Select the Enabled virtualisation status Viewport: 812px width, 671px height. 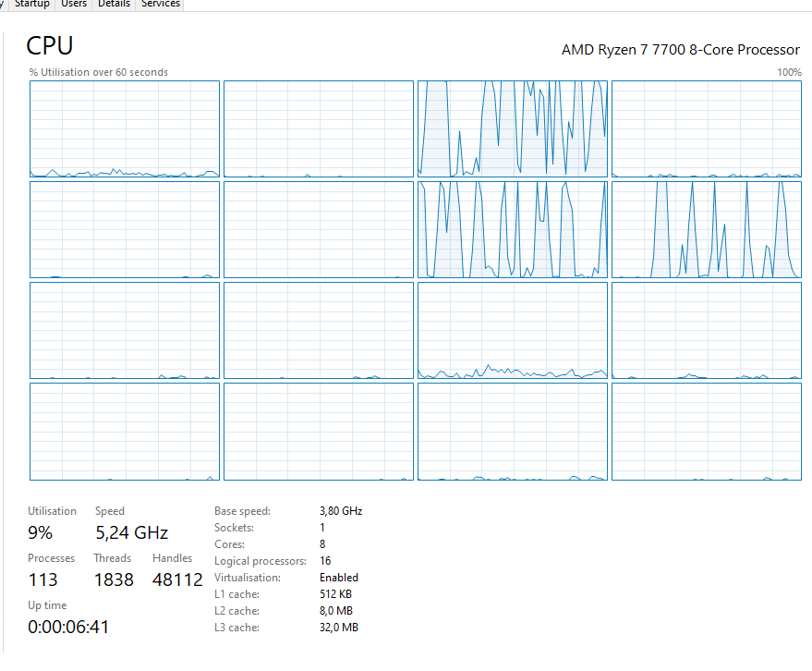point(339,578)
